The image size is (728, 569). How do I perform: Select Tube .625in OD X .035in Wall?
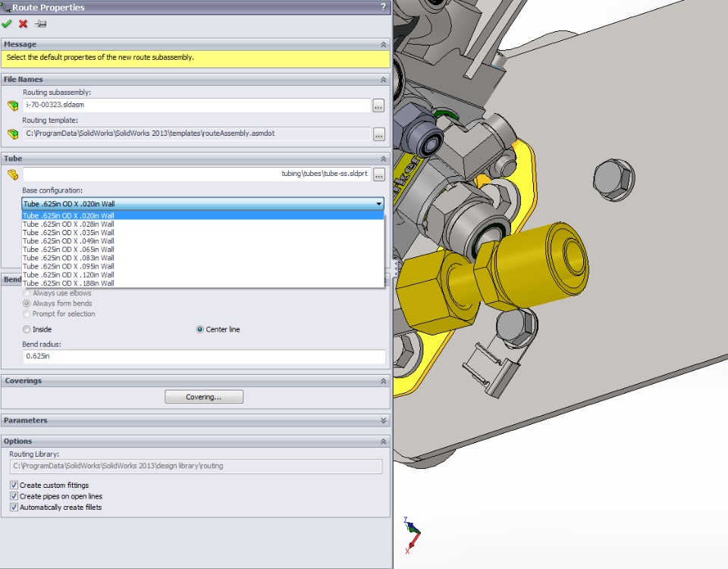click(x=203, y=232)
